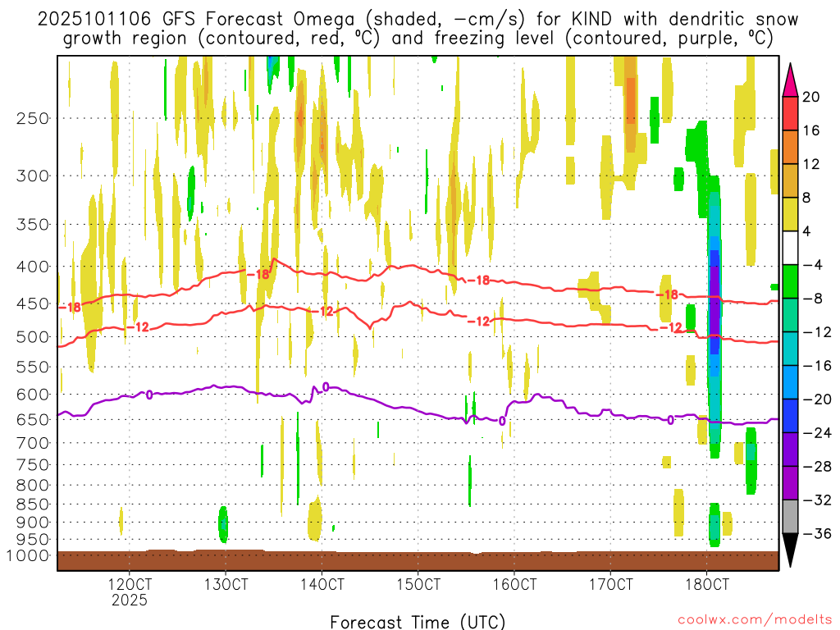
Task: Click the chart title's first line mentioning KIND
Action: (x=418, y=20)
